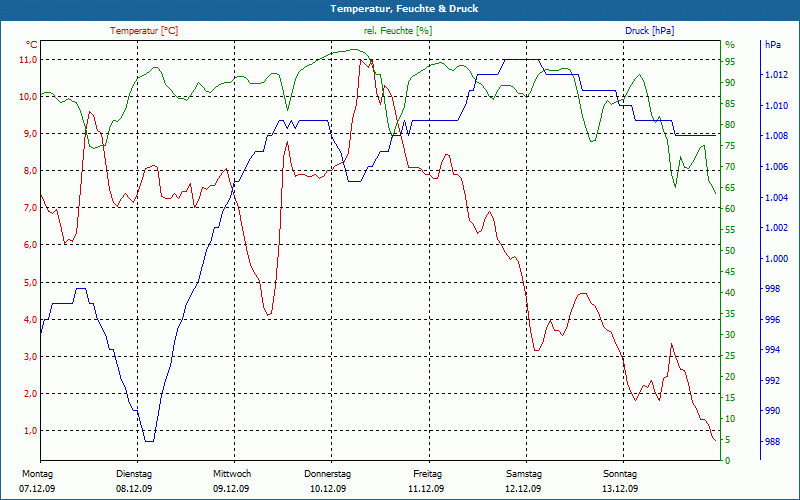Click 95 on the green humidity axis
The image size is (800, 500).
point(730,62)
